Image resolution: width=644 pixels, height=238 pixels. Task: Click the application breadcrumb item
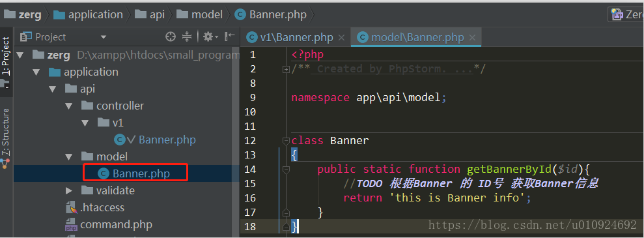(x=89, y=15)
